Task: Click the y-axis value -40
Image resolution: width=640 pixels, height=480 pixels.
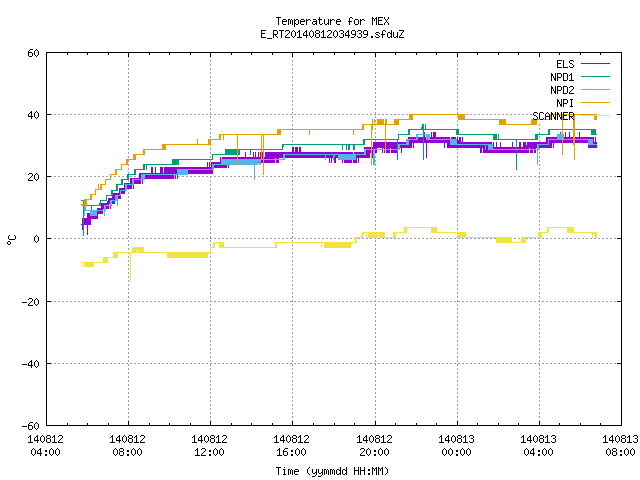Action: click(x=31, y=364)
